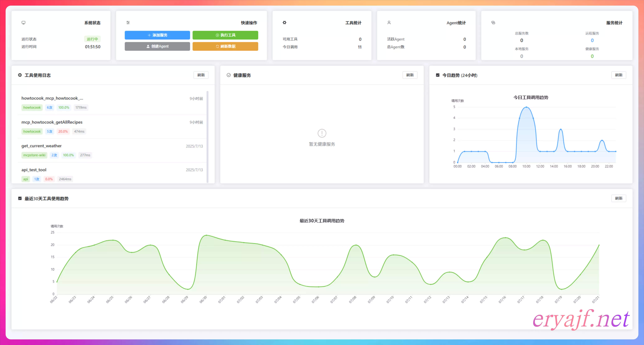
Task: Open the get_current_weather log entry
Action: pos(42,146)
